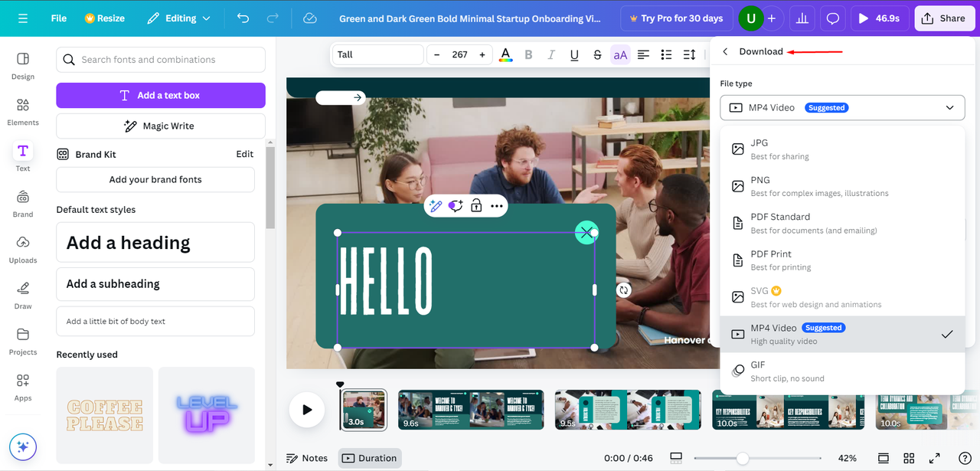Open the Projects sidebar panel

[23, 342]
